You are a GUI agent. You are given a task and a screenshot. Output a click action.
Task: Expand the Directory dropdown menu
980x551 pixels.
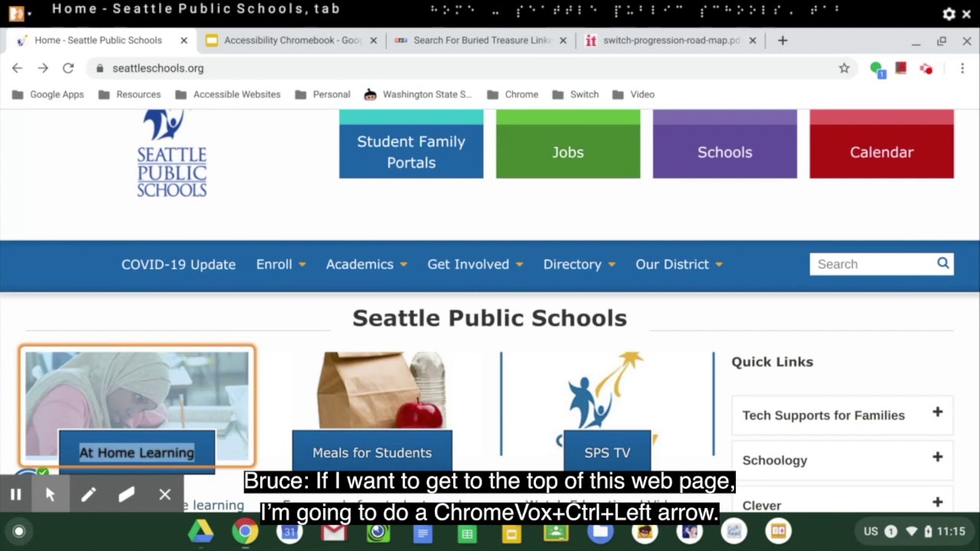click(x=580, y=264)
